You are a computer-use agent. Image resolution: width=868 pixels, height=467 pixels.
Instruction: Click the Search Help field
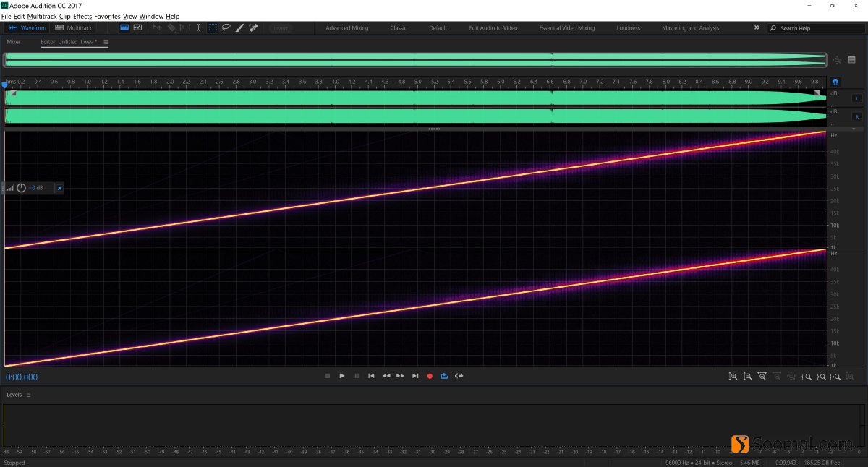(x=815, y=28)
